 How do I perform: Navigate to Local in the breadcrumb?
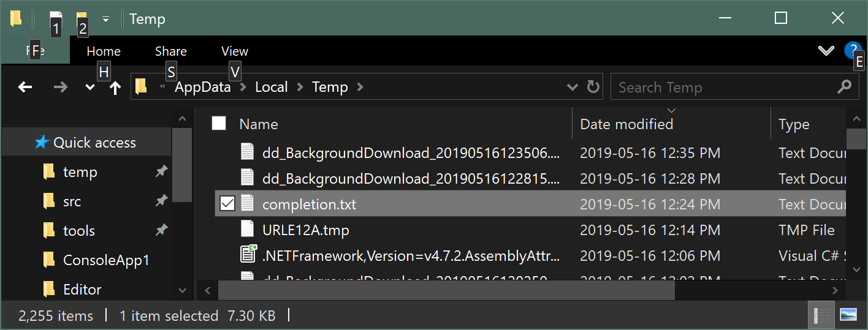click(272, 87)
